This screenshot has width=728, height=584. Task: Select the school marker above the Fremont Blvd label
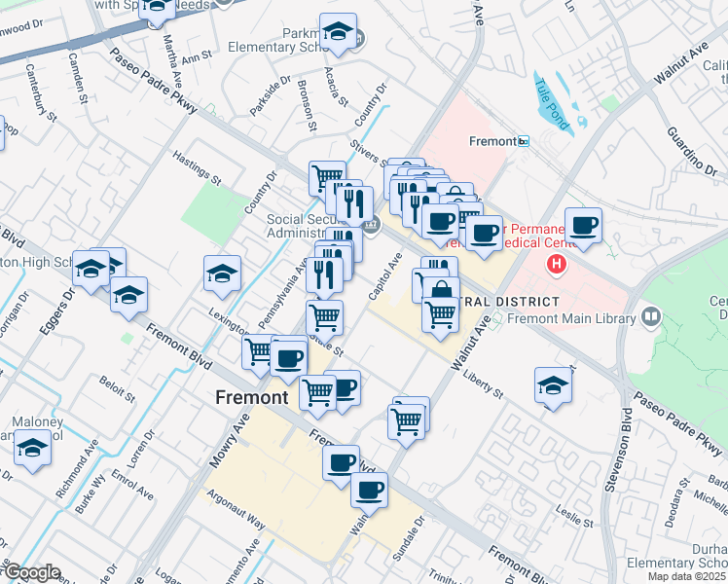pyautogui.click(x=129, y=297)
